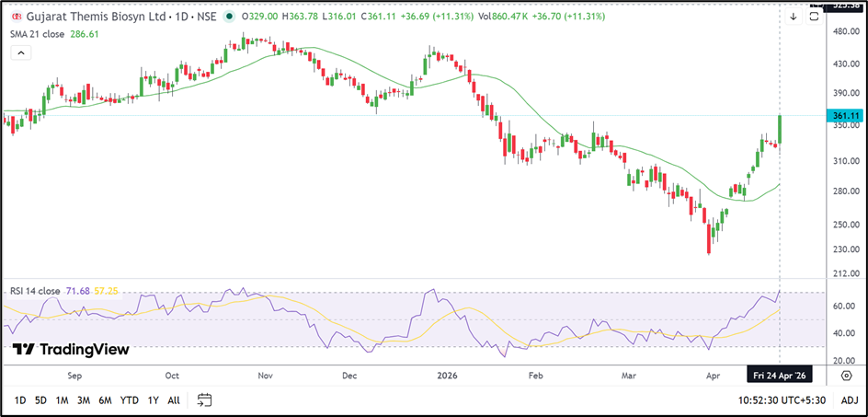
Task: Select the YTD range
Action: 129,400
